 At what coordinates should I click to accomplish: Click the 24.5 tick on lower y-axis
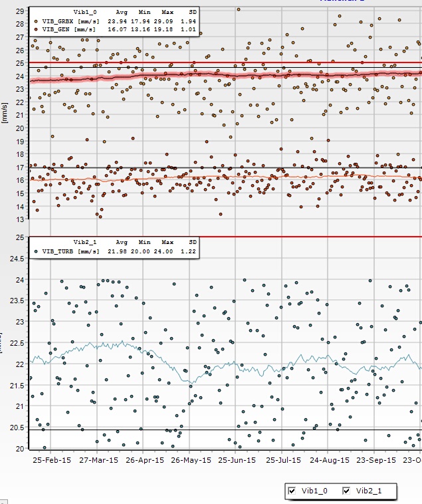click(17, 259)
